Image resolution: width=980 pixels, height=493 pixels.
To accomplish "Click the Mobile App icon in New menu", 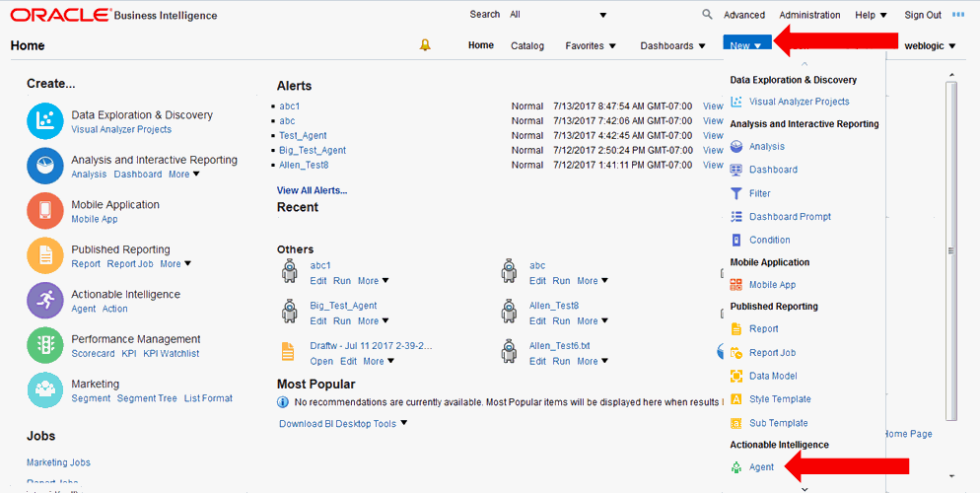I will [736, 284].
